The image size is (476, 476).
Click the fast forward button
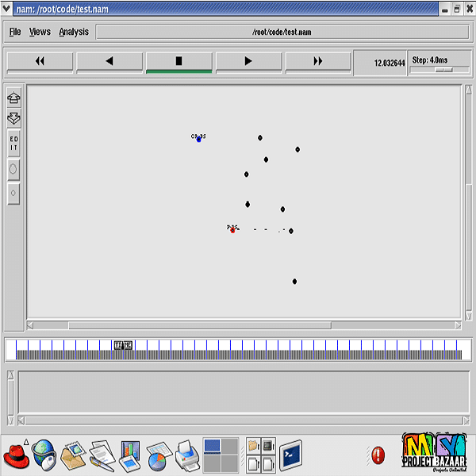[x=318, y=61]
